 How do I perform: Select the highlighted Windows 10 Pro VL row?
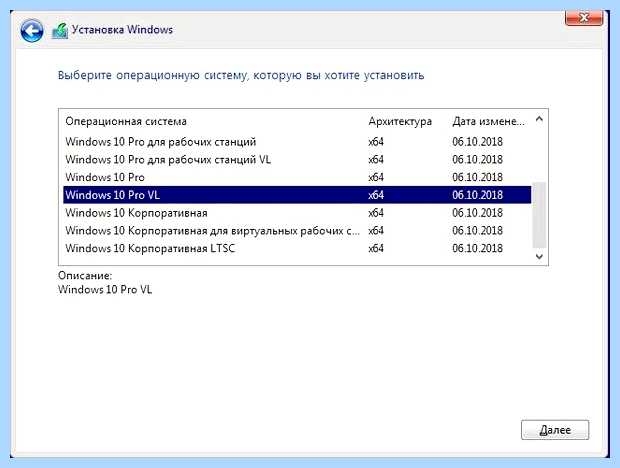[297, 195]
